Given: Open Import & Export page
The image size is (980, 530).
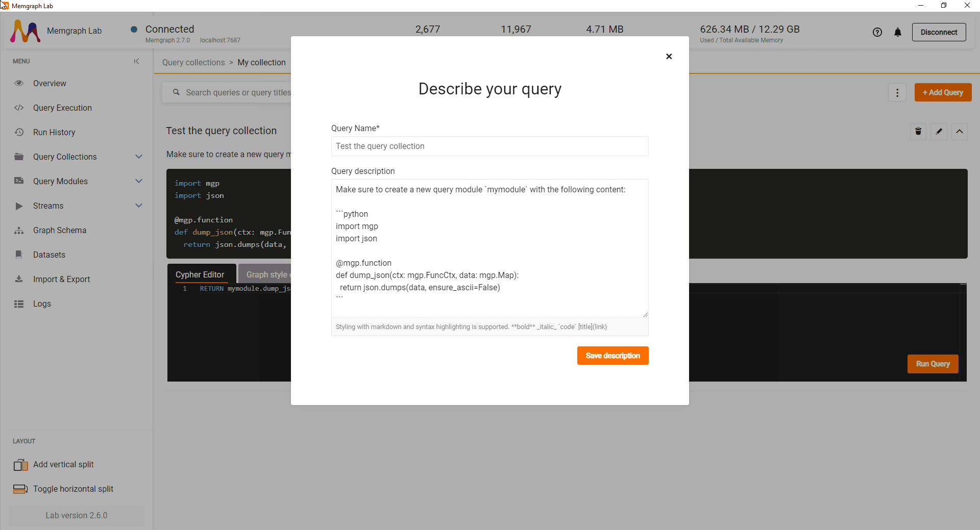Looking at the screenshot, I should [61, 279].
